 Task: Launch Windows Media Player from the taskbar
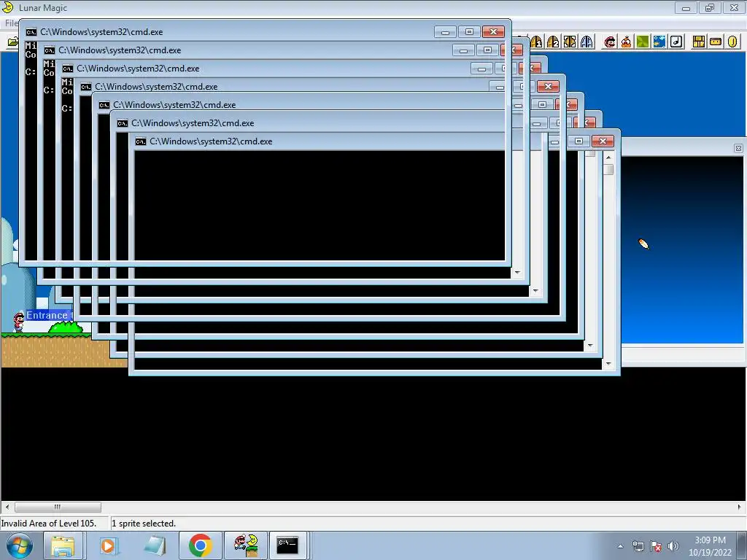108,545
